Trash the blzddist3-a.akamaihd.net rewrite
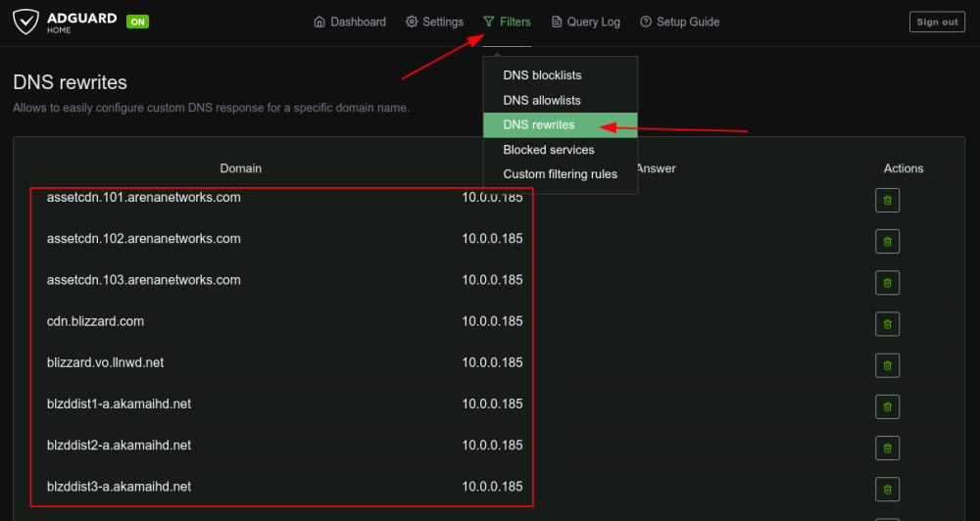 [x=887, y=489]
